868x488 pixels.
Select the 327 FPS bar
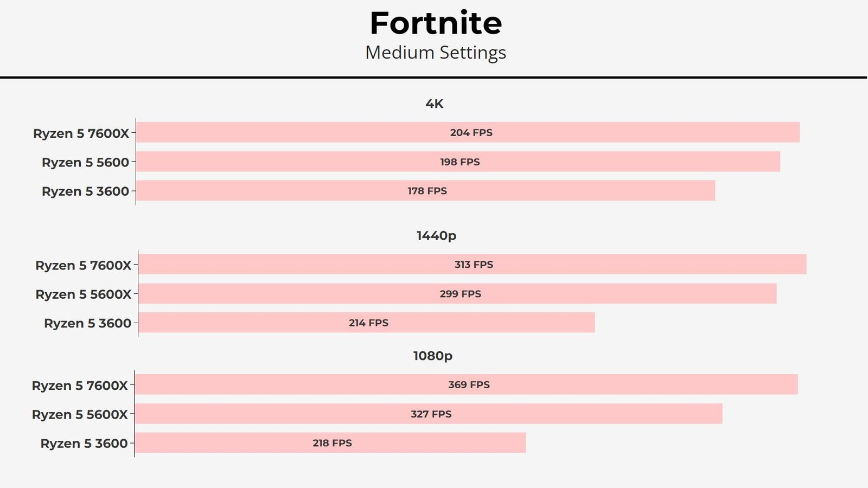point(429,414)
